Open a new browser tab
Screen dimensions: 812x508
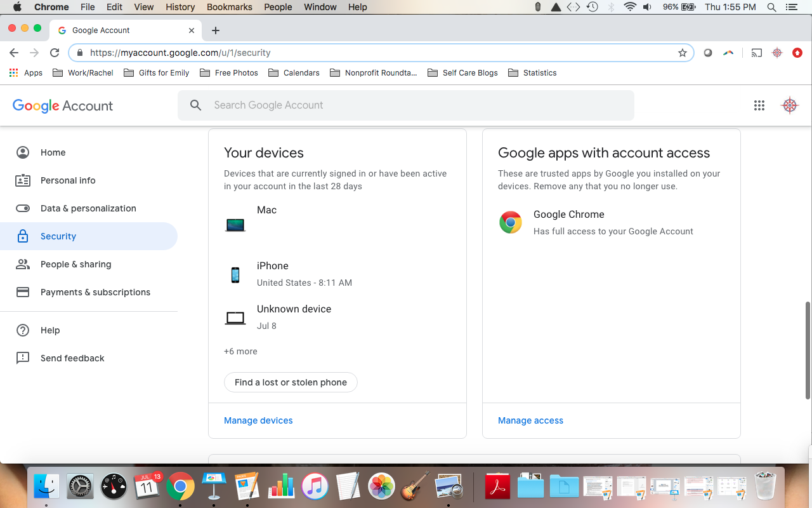[x=216, y=30]
